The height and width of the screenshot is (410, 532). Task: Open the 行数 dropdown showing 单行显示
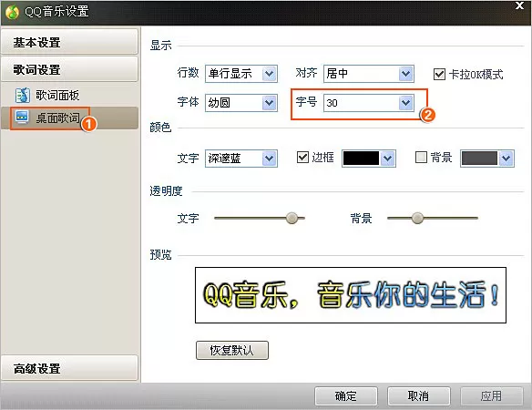(x=241, y=74)
